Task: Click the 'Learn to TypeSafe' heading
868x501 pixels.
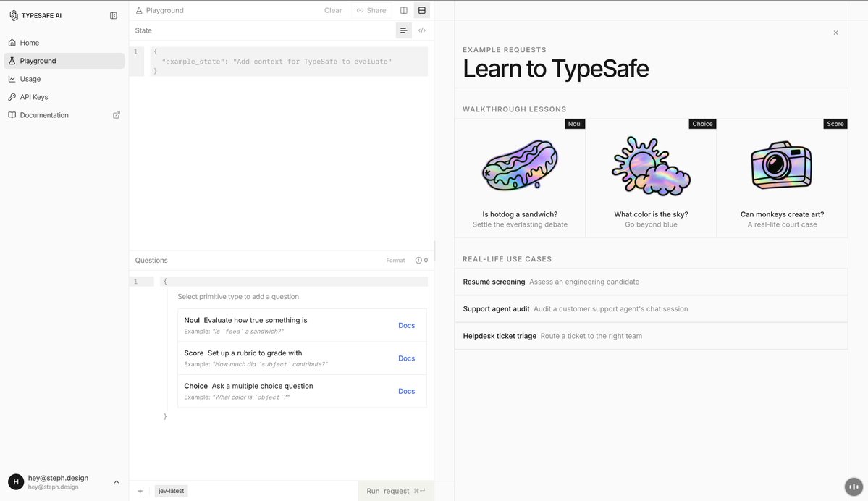Action: [556, 69]
